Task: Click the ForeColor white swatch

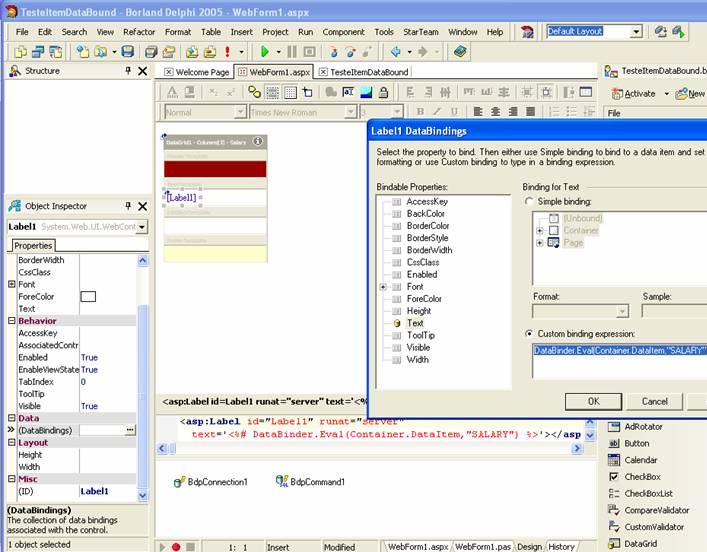Action: [88, 296]
